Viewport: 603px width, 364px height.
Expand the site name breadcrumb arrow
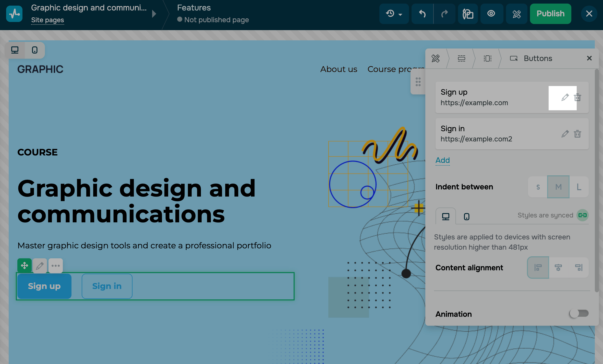point(154,14)
